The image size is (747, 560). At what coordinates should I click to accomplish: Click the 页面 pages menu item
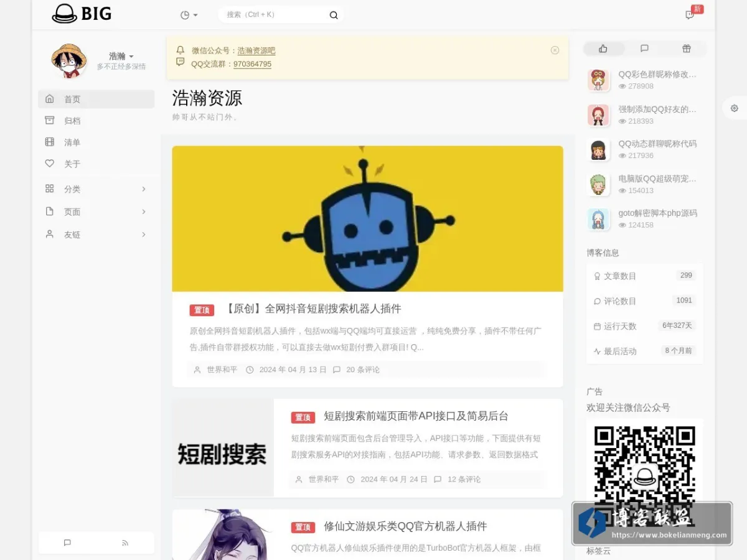tap(96, 212)
